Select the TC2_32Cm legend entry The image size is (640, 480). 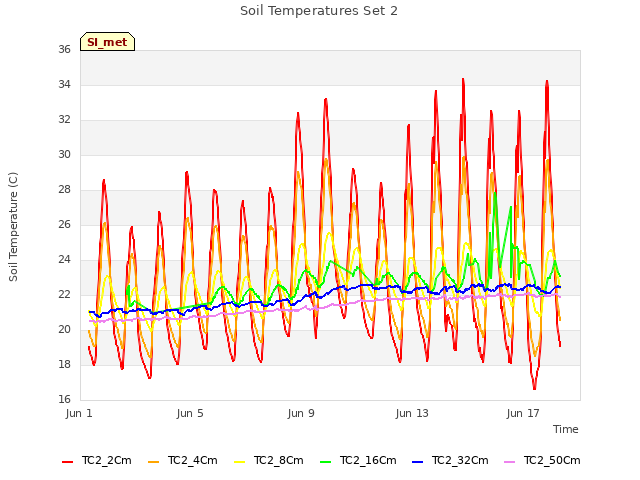point(450,460)
